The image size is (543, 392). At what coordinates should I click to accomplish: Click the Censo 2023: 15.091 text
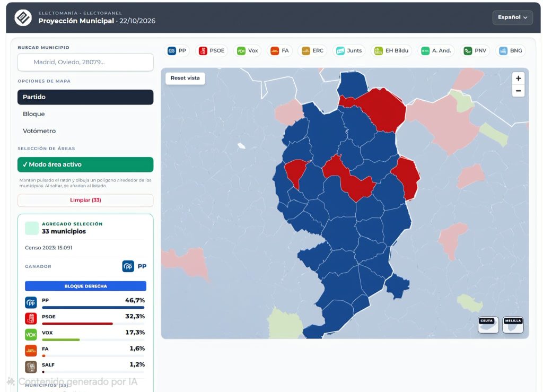pyautogui.click(x=48, y=248)
